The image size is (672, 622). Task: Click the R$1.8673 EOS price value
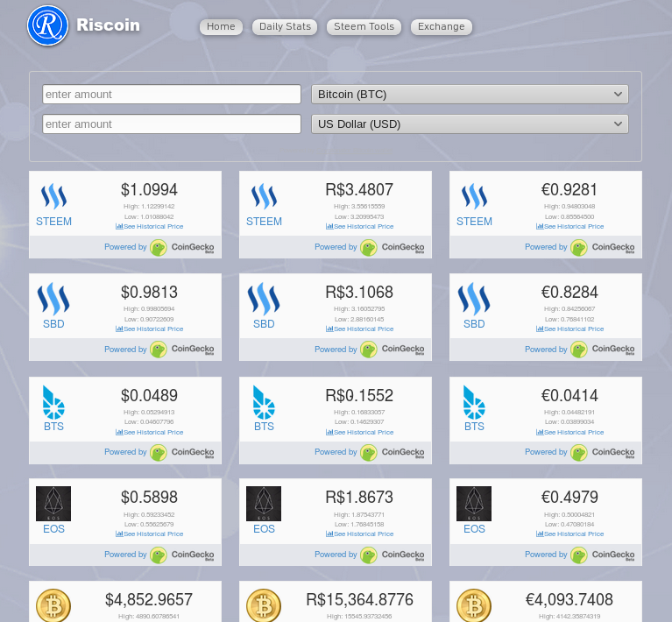tap(359, 497)
